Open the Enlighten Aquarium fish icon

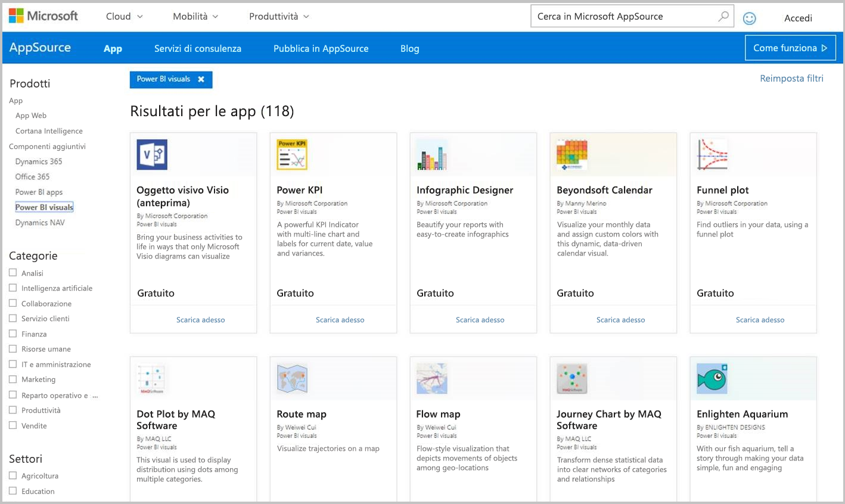point(712,379)
